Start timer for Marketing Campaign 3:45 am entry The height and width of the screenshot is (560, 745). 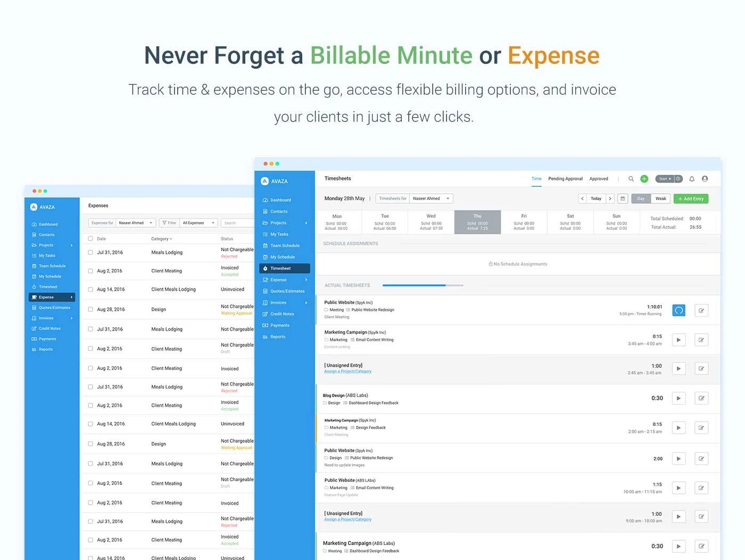[678, 340]
